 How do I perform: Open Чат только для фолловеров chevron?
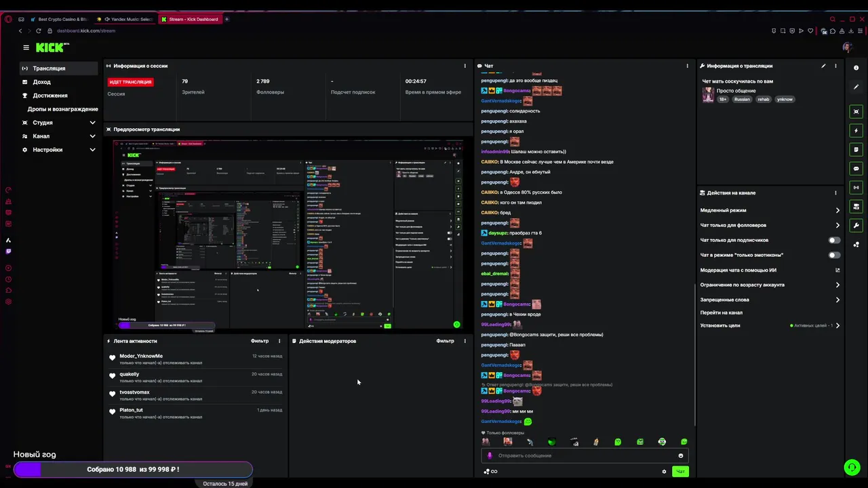click(837, 225)
